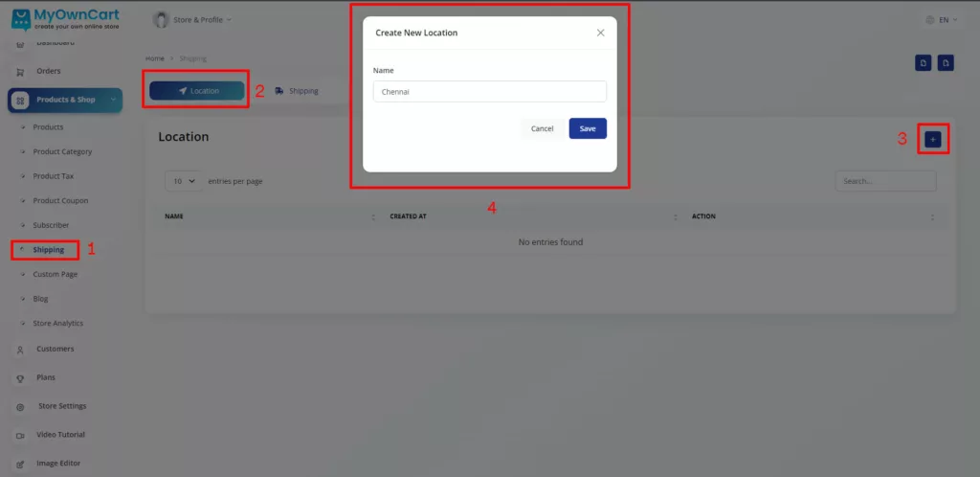Click the Location section heading
This screenshot has width=980, height=477.
[184, 137]
